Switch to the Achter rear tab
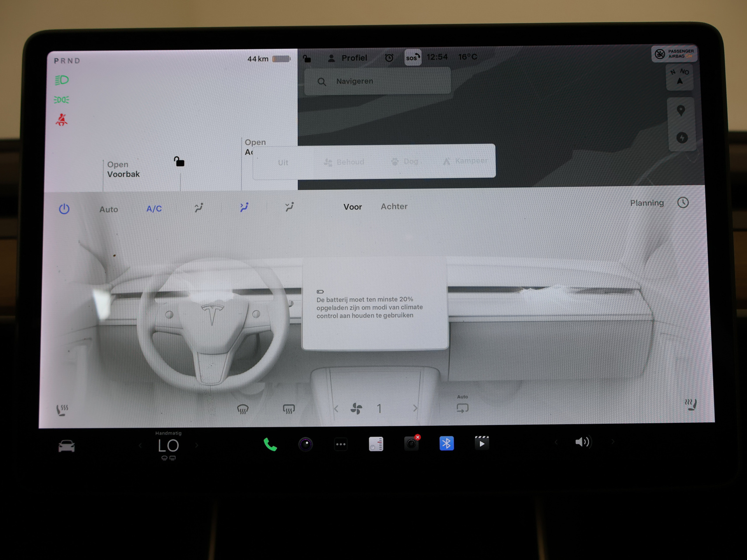This screenshot has height=560, width=747. [394, 206]
